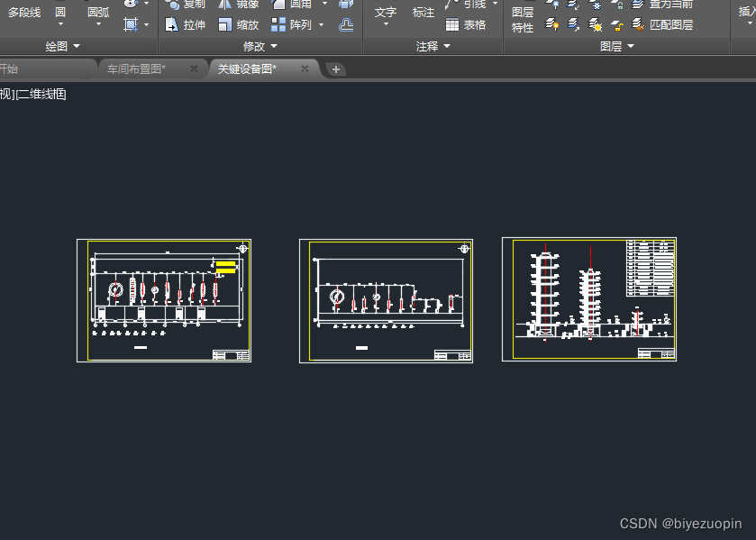Open Layer Properties (图层特性)
Image resolution: width=756 pixels, height=540 pixels.
point(523,19)
